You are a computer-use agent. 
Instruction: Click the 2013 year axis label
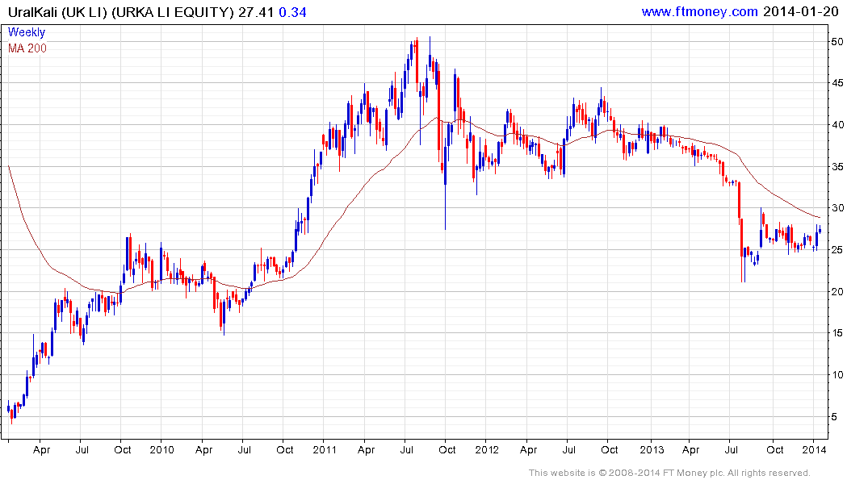[x=652, y=450]
